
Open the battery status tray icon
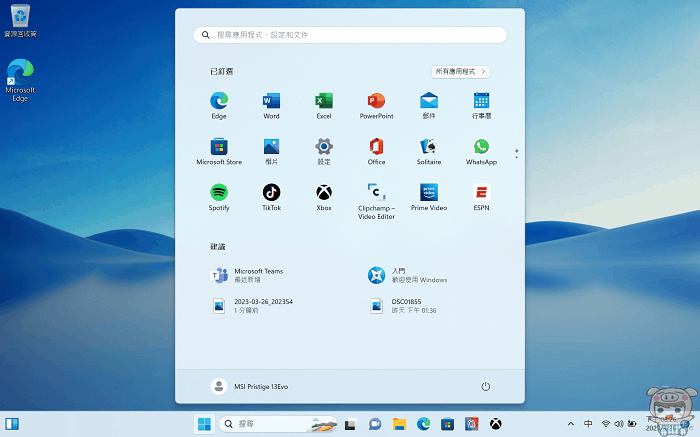tap(632, 424)
